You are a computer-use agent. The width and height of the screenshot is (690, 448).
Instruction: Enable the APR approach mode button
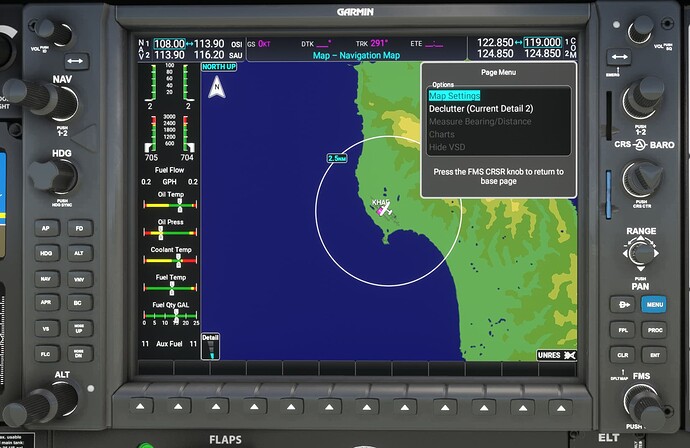pos(46,302)
